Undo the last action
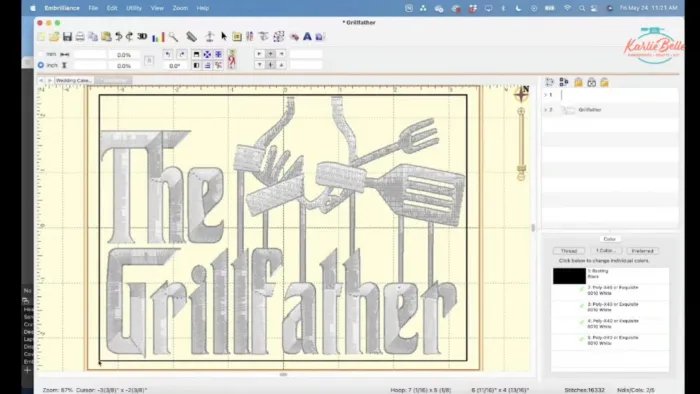Image resolution: width=700 pixels, height=394 pixels. click(x=119, y=37)
